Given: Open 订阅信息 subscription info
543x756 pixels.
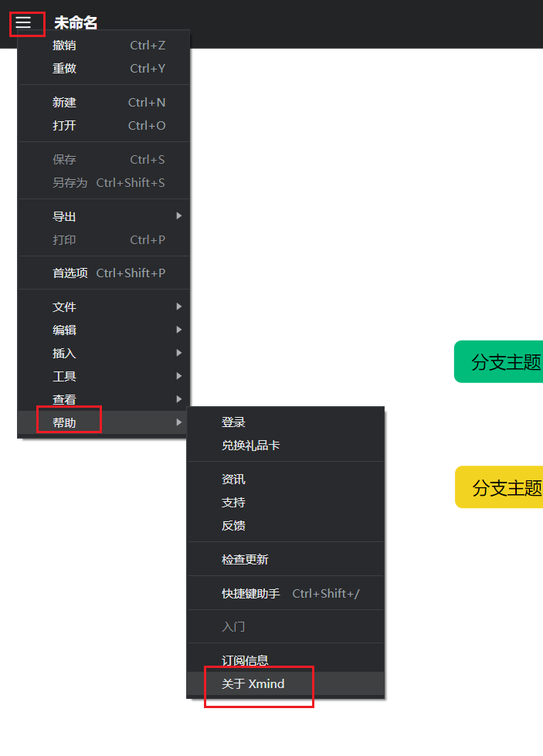Looking at the screenshot, I should click(286, 660).
